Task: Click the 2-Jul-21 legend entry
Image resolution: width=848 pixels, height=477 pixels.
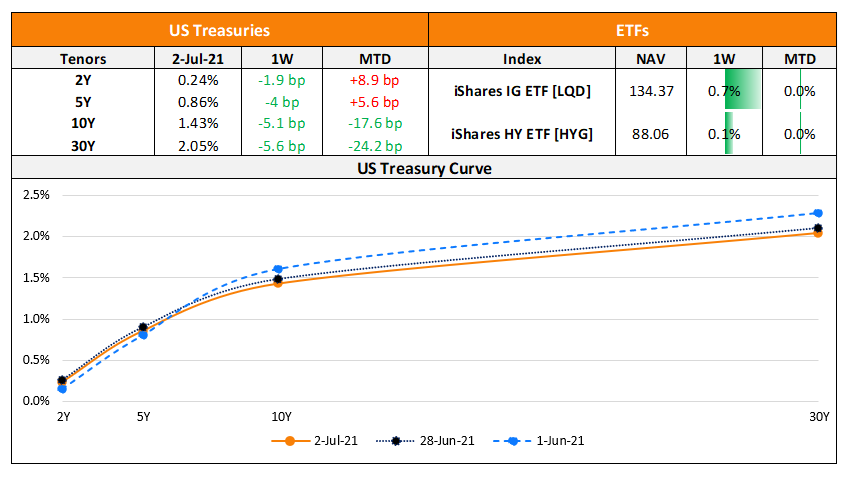Action: pos(313,440)
